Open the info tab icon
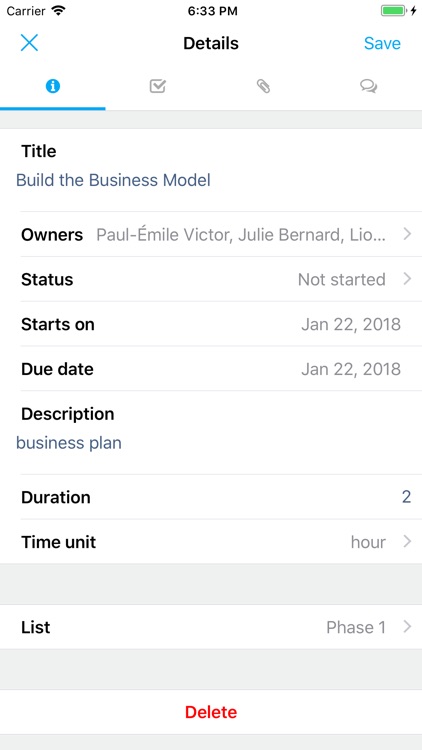Screen dimensions: 422x750 click(53, 87)
